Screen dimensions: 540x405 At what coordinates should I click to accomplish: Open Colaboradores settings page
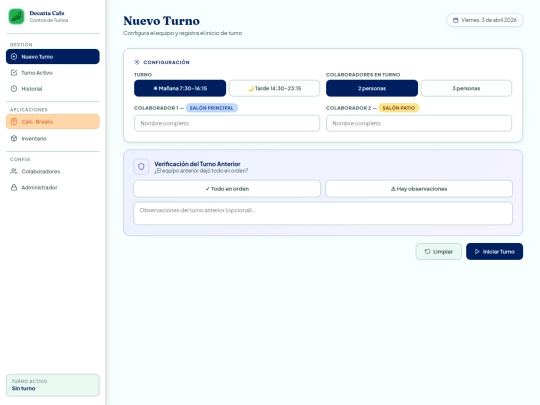53,171
